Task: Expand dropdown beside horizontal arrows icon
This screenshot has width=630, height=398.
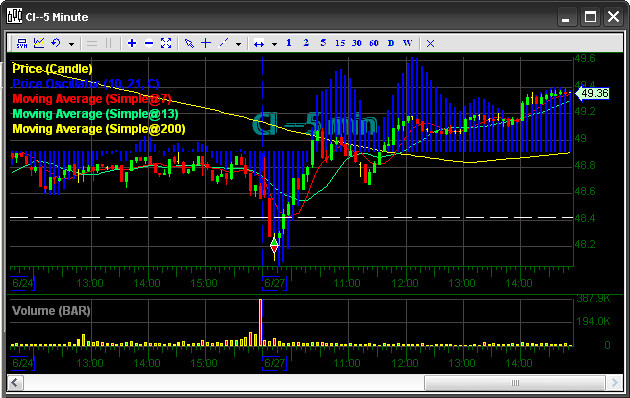Action: click(x=274, y=44)
